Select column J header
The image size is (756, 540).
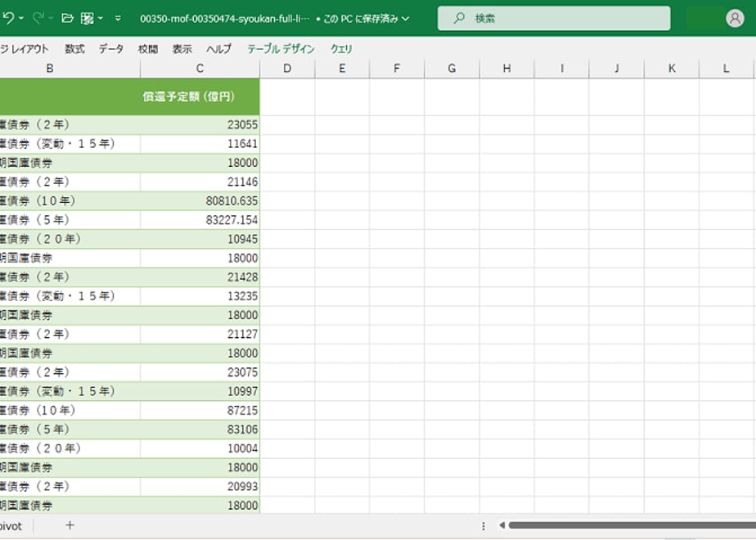(x=617, y=69)
